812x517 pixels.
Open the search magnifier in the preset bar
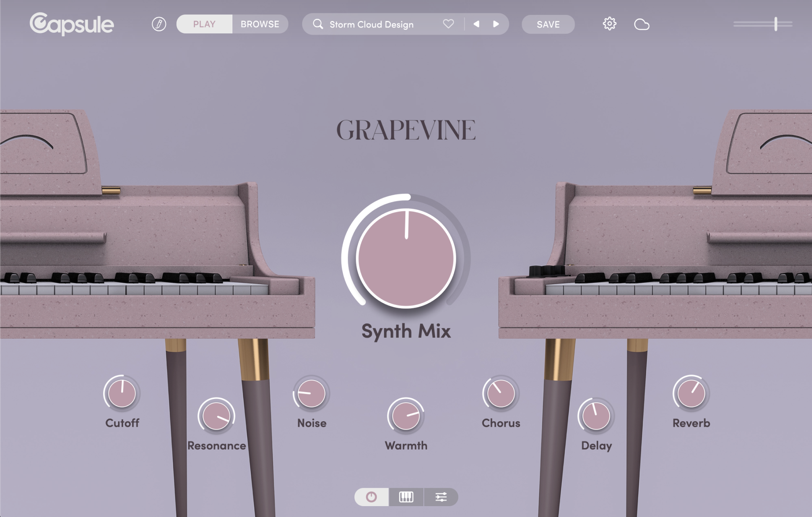tap(318, 24)
